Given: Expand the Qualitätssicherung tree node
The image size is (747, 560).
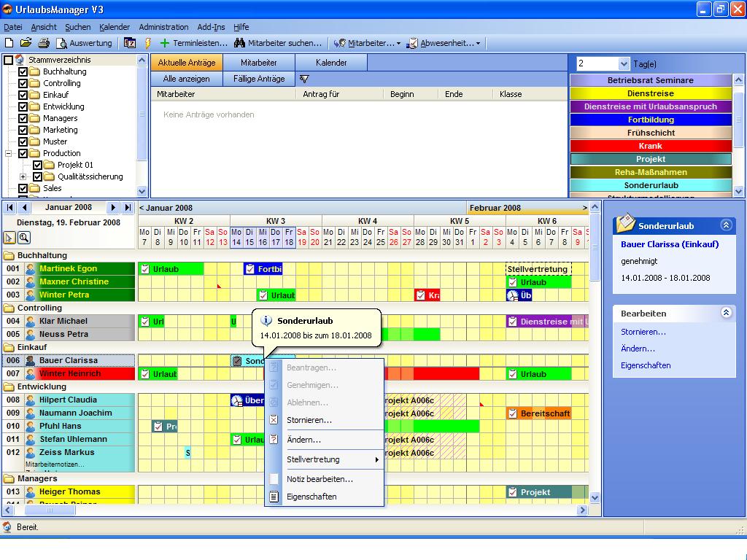Looking at the screenshot, I should [x=22, y=176].
